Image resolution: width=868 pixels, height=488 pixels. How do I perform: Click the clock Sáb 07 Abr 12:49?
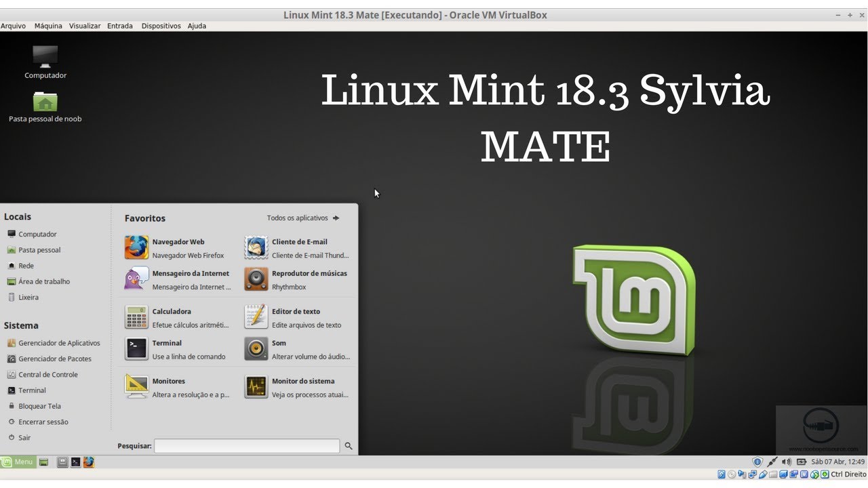click(x=837, y=462)
